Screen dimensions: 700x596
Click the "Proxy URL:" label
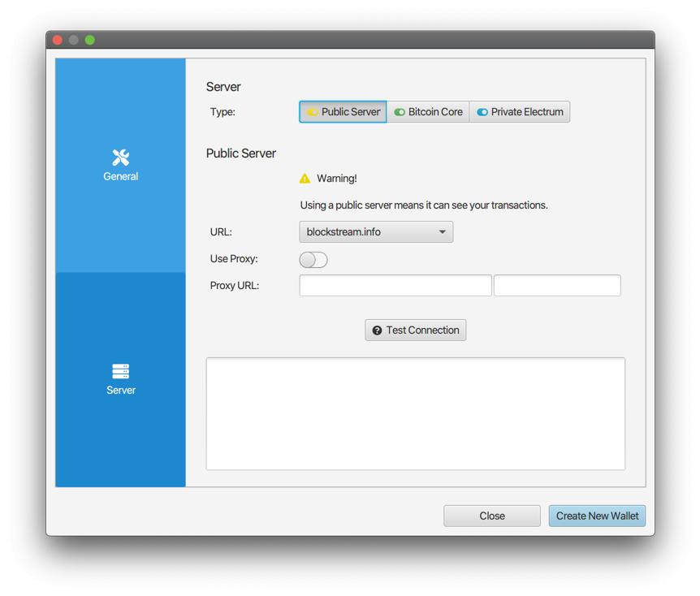235,285
